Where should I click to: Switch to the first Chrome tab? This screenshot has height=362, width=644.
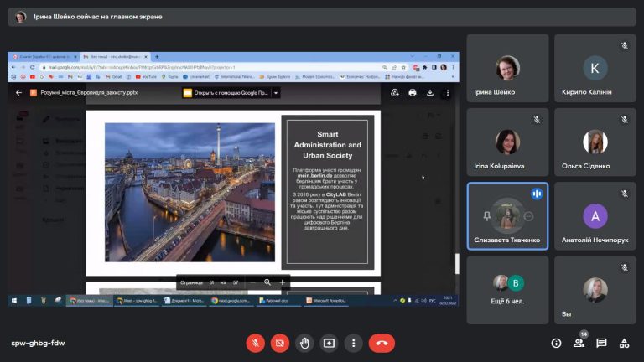44,57
